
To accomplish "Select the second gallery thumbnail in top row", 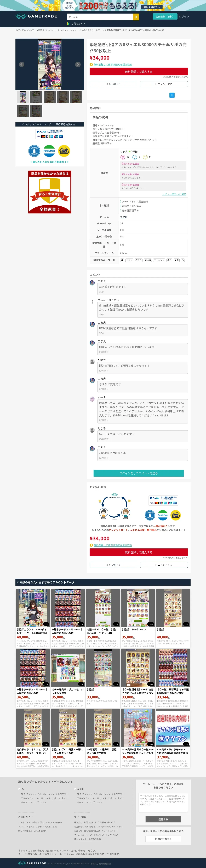I will [36, 97].
